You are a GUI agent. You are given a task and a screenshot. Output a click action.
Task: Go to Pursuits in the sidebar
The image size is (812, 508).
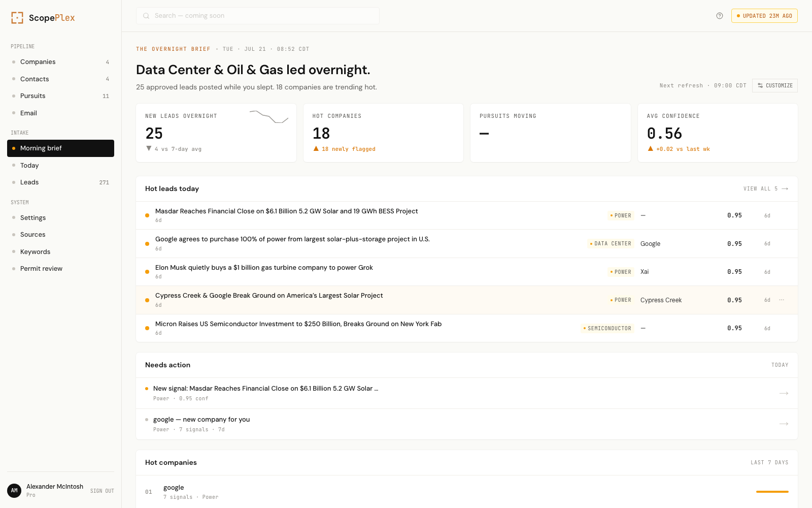[60, 96]
